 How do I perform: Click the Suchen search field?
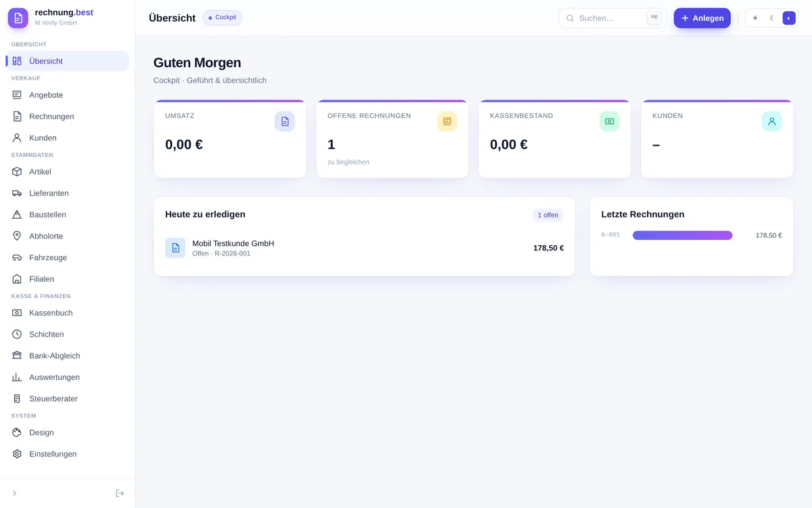click(612, 18)
